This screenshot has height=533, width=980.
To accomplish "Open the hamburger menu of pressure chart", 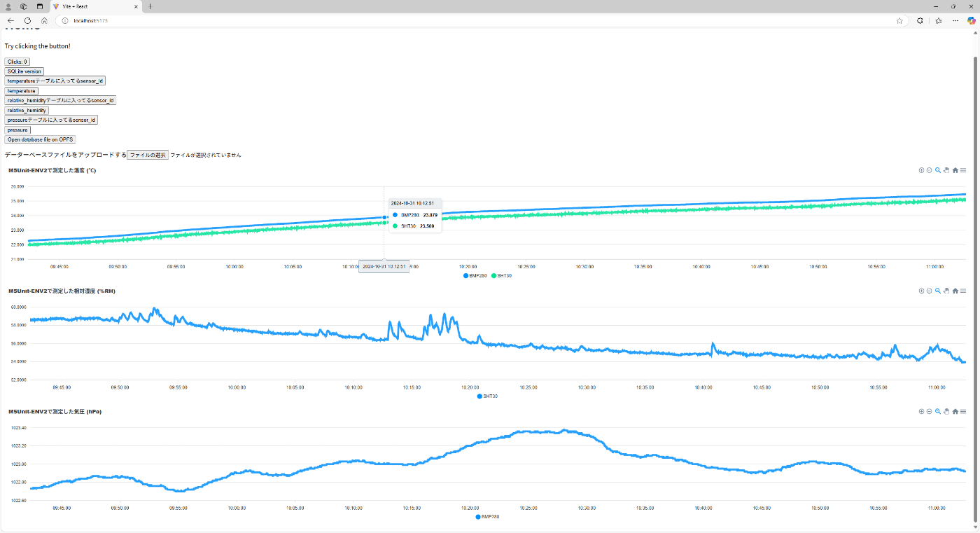I will 963,411.
